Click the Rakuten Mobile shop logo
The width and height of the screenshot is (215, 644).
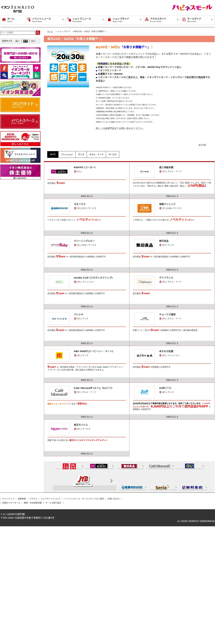(x=59, y=429)
